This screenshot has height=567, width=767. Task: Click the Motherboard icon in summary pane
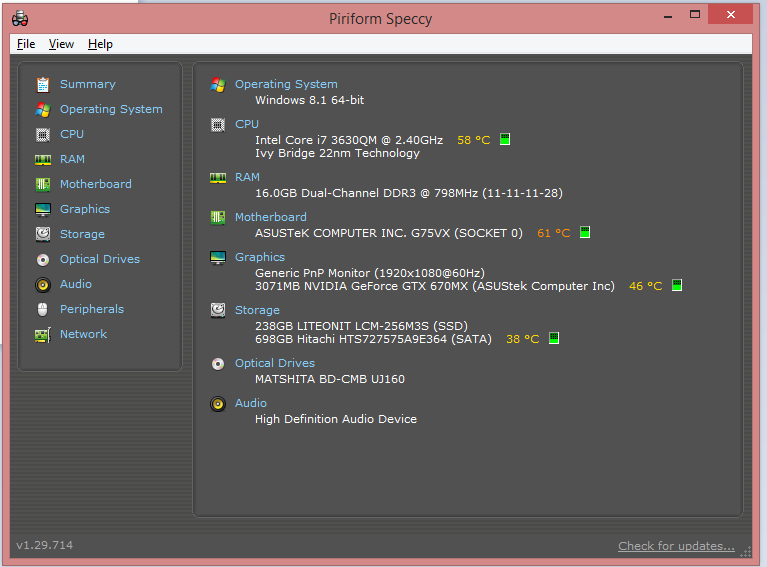(218, 218)
